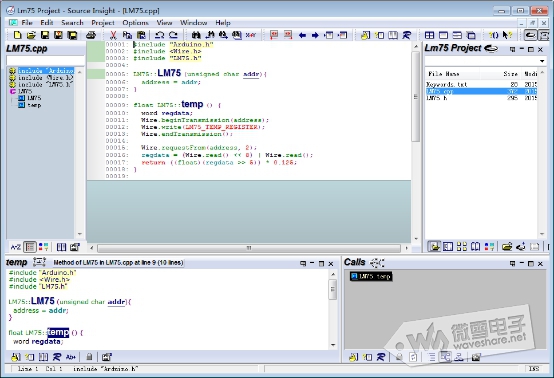Screen dimensions: 554x378
Task: Click the Cascade windows icon
Action: (x=471, y=35)
